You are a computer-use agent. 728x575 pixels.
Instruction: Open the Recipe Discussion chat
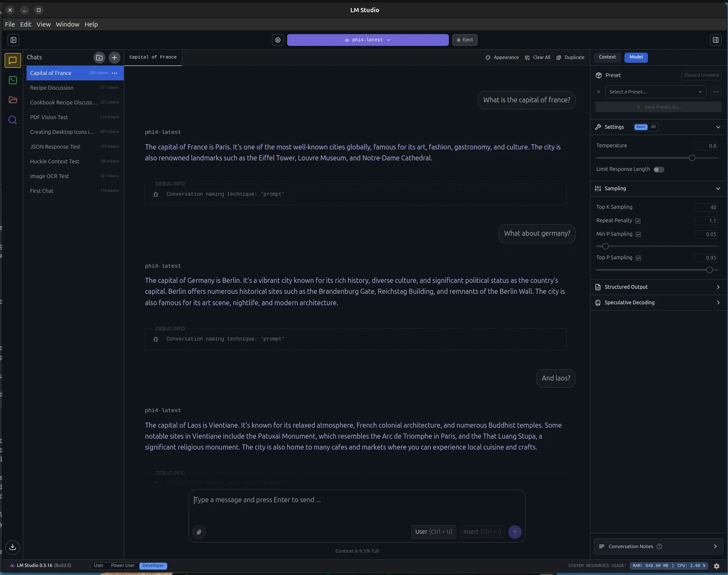tap(75, 88)
